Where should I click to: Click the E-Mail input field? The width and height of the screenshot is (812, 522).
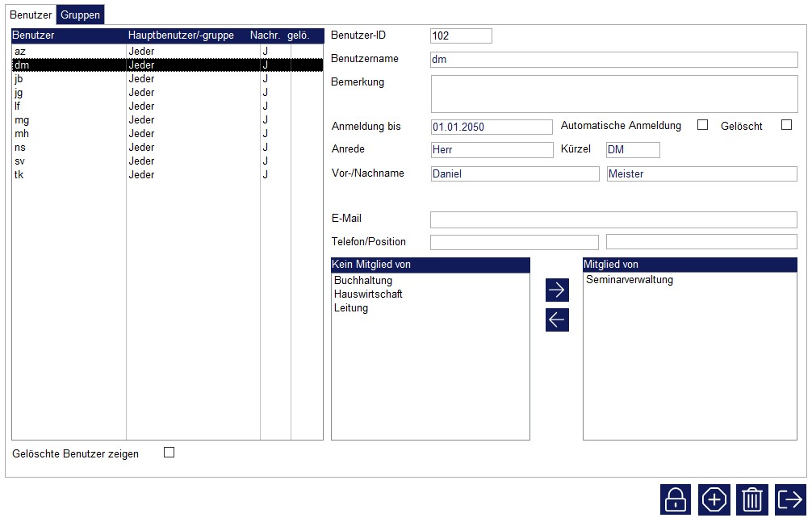pos(613,220)
